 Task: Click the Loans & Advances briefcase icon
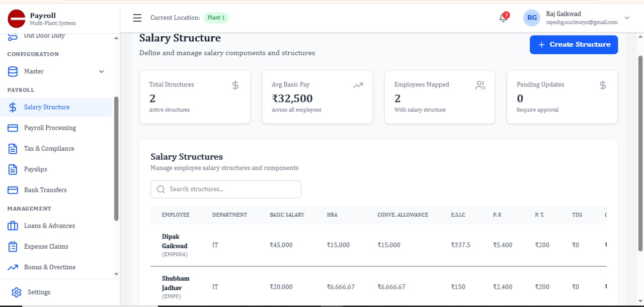click(13, 226)
